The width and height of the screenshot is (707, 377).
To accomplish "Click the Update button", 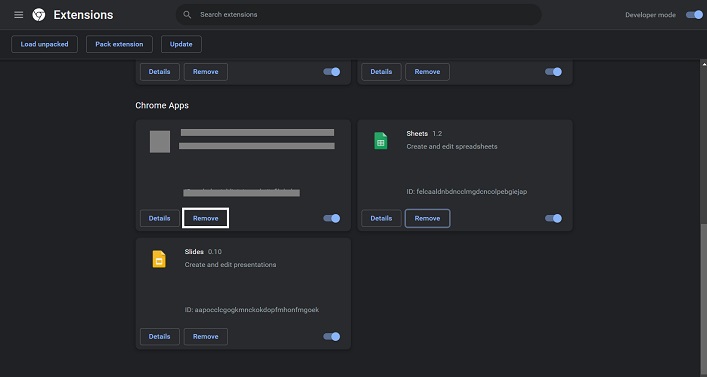I will click(181, 44).
